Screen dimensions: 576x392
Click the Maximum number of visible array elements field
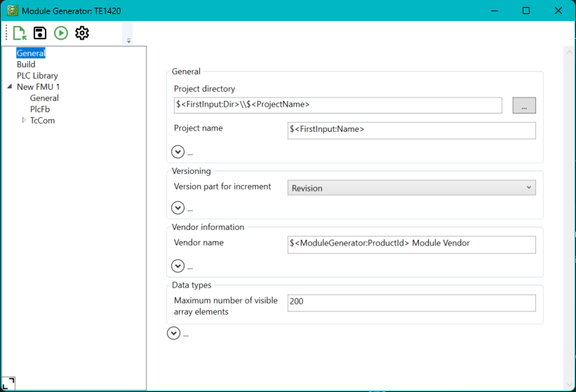(411, 302)
